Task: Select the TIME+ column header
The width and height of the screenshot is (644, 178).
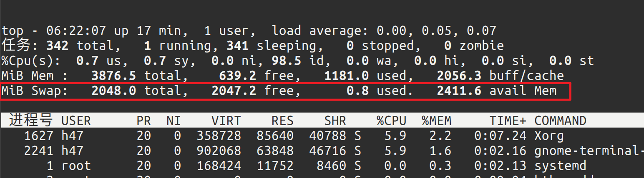Action: 508,121
